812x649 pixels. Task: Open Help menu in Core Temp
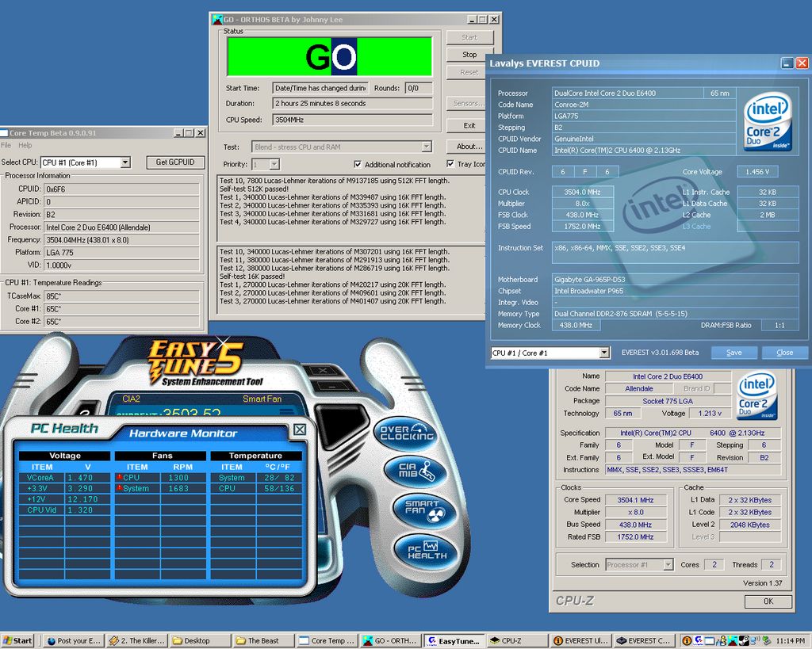tap(25, 146)
